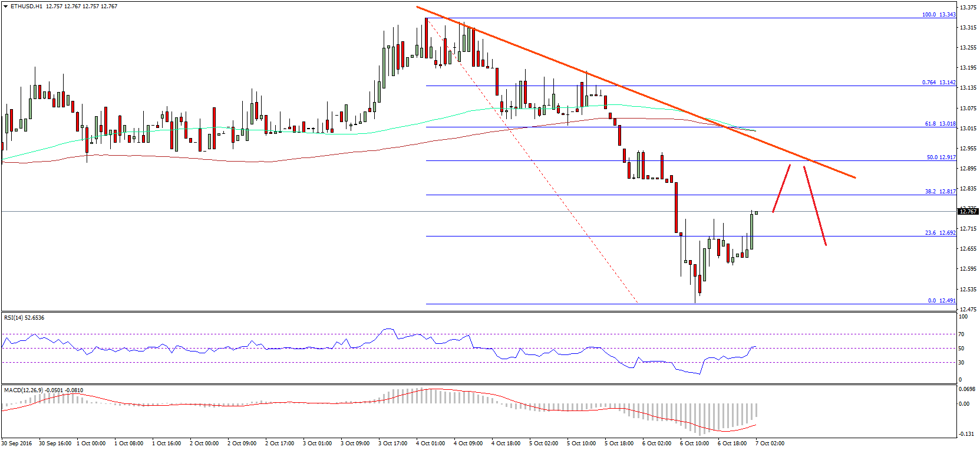The height and width of the screenshot is (450, 980).
Task: Click MACD scale value -0.131
Action: [x=966, y=433]
